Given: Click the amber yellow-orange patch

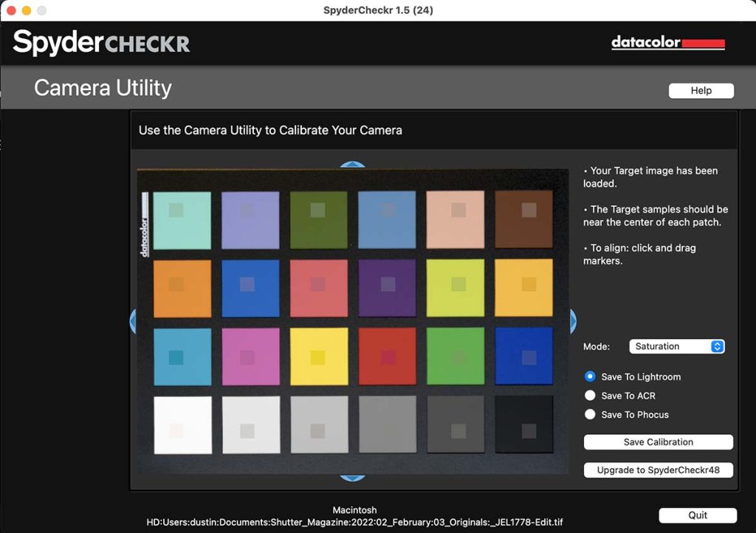Looking at the screenshot, I should 523,288.
